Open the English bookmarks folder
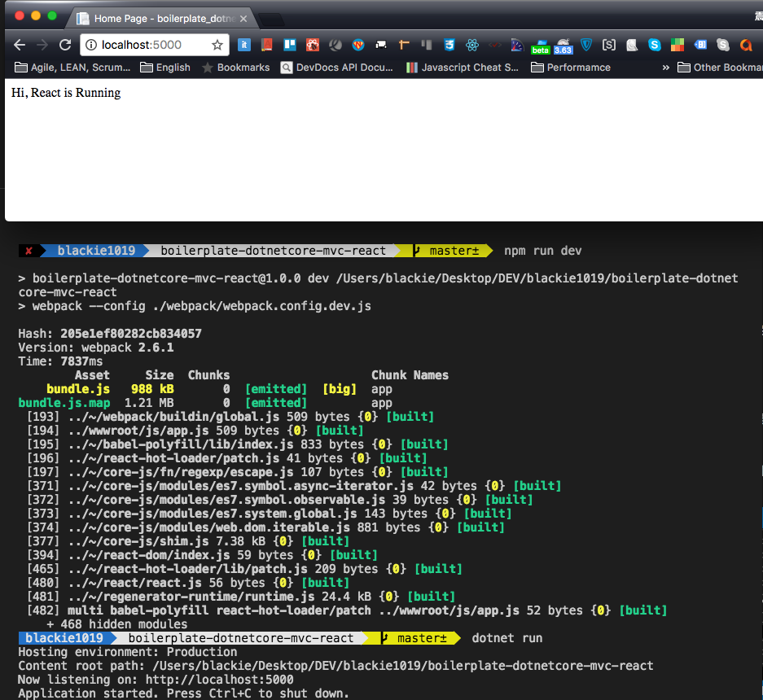 pyautogui.click(x=165, y=68)
